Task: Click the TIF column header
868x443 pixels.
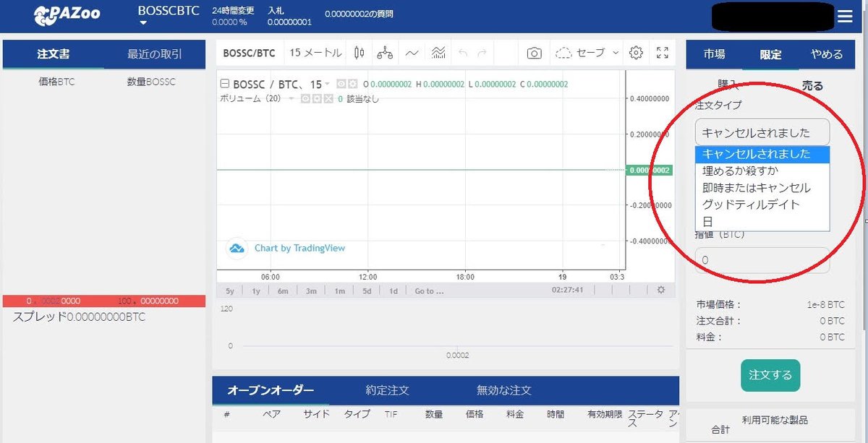Action: pos(391,414)
